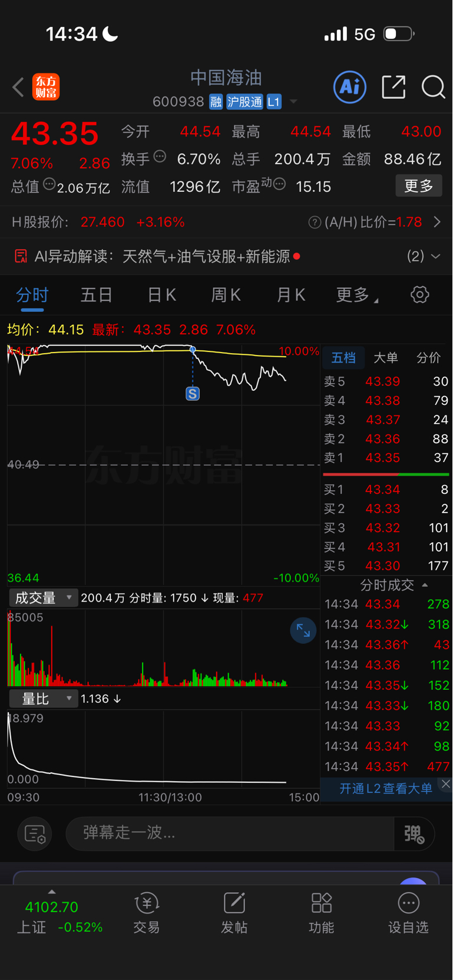Expand the bottom index bar arrow

pos(52,892)
